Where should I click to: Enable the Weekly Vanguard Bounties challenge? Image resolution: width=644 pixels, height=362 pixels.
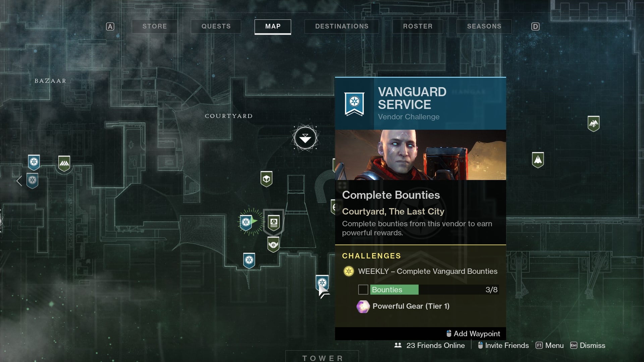pyautogui.click(x=363, y=290)
